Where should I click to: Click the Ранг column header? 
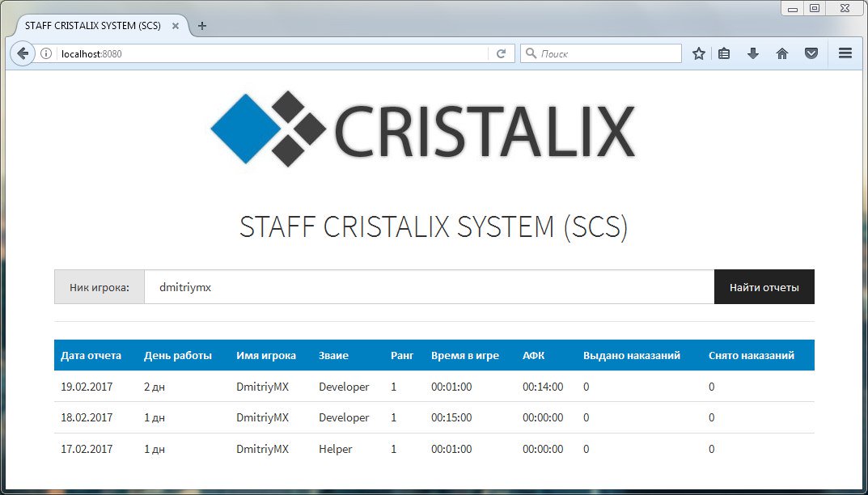(x=402, y=355)
